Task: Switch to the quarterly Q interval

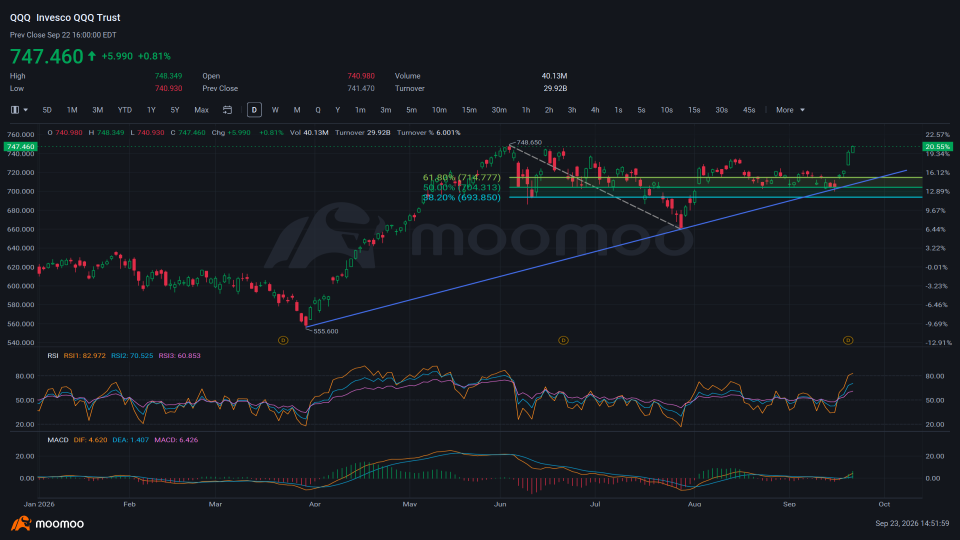Action: [318, 110]
